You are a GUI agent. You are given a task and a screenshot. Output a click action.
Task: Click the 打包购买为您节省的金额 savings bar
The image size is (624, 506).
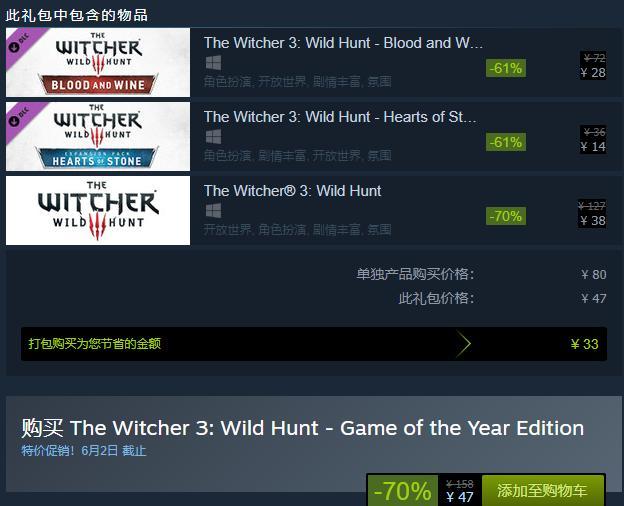click(314, 344)
